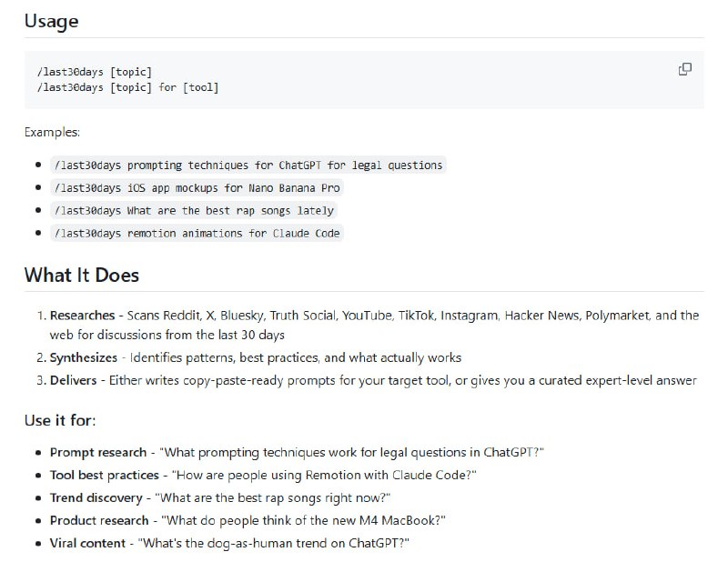Click 'Tool best practices' bullet label
Viewport: 728px width, 572px height.
click(x=106, y=475)
